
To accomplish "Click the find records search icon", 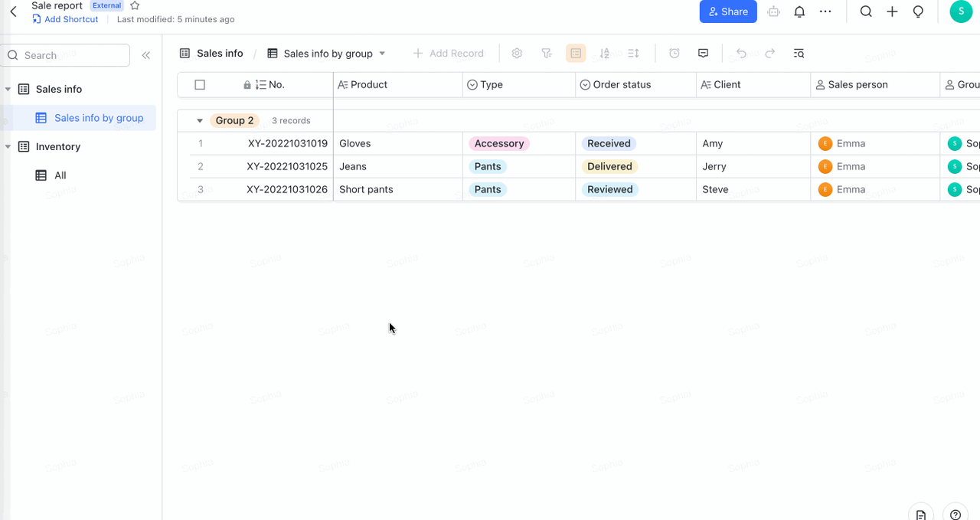I will [799, 54].
